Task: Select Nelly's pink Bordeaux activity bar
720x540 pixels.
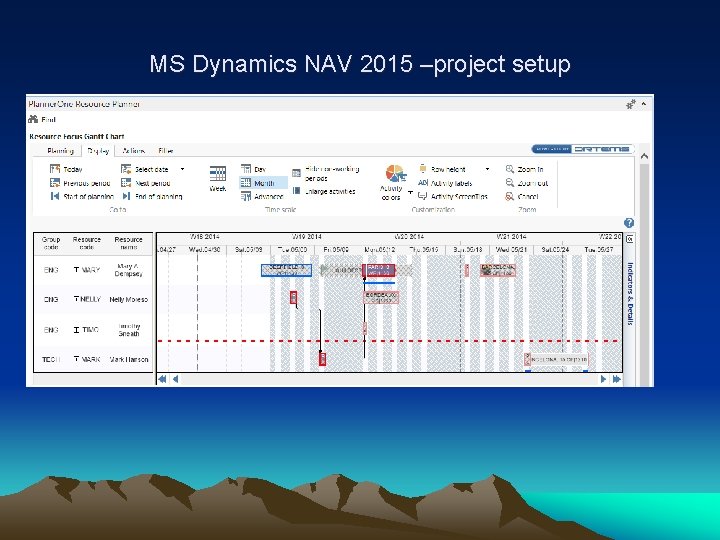Action: 381,298
